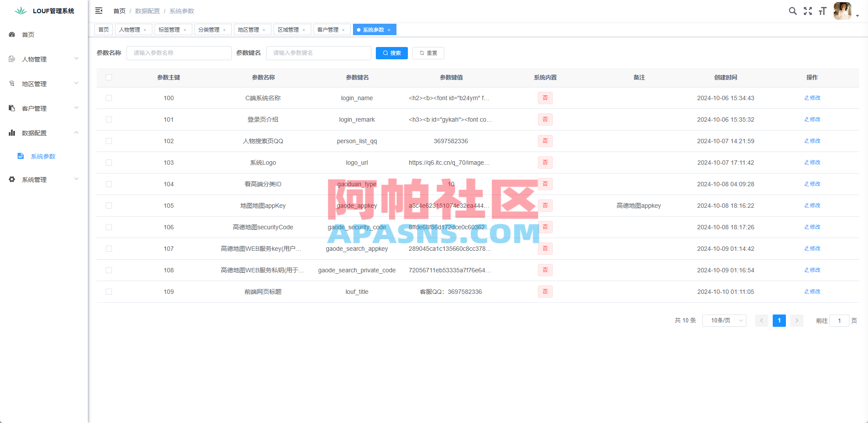Viewport: 868px width, 423px height.
Task: Check the row 109 checkbox
Action: pos(109,292)
